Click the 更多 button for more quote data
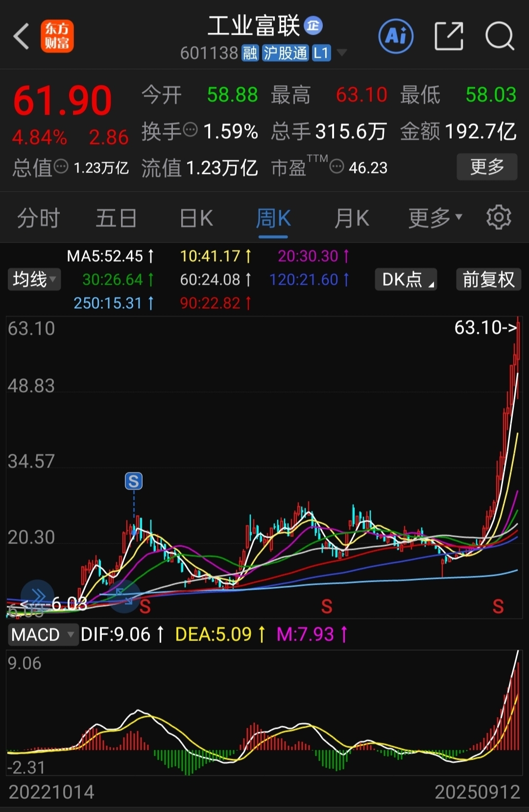529x812 pixels. tap(487, 167)
